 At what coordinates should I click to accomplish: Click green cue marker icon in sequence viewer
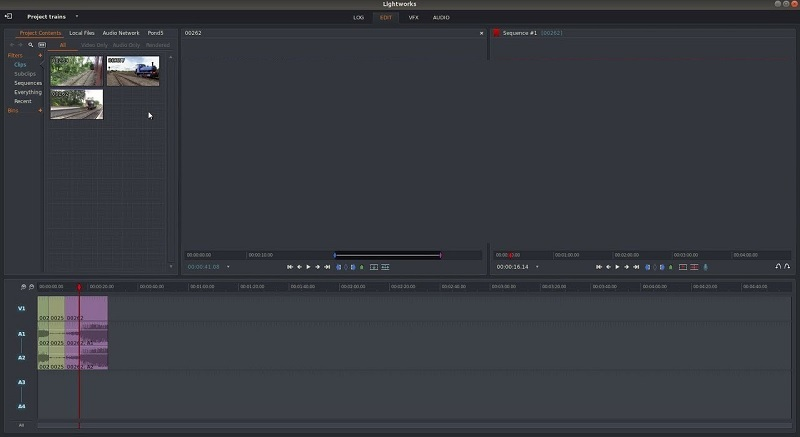click(670, 267)
